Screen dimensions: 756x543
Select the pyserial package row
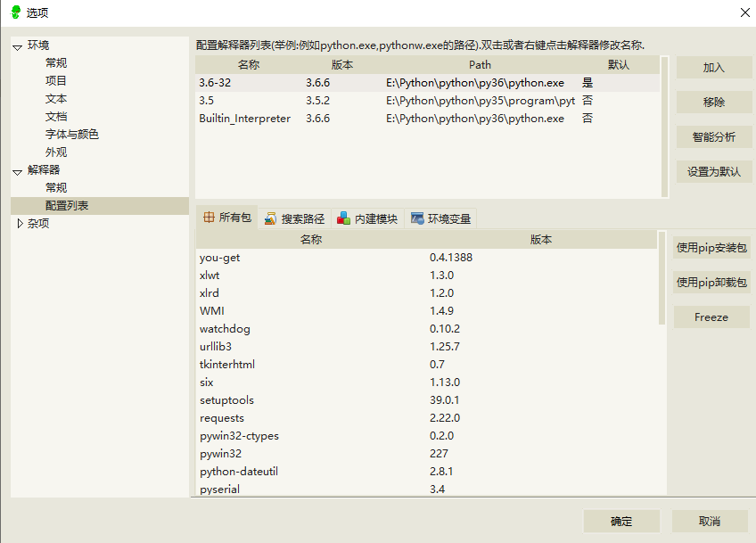[427, 489]
